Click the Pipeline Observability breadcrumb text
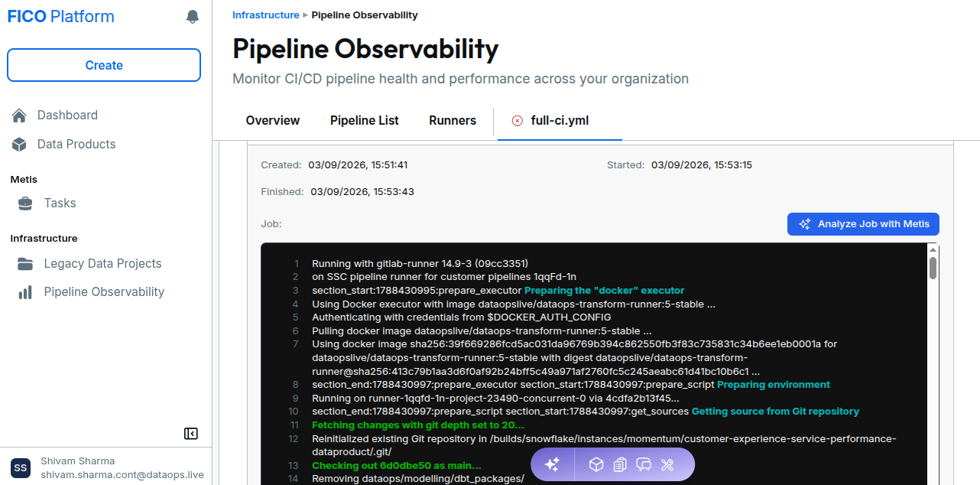The height and width of the screenshot is (485, 980). click(x=365, y=15)
